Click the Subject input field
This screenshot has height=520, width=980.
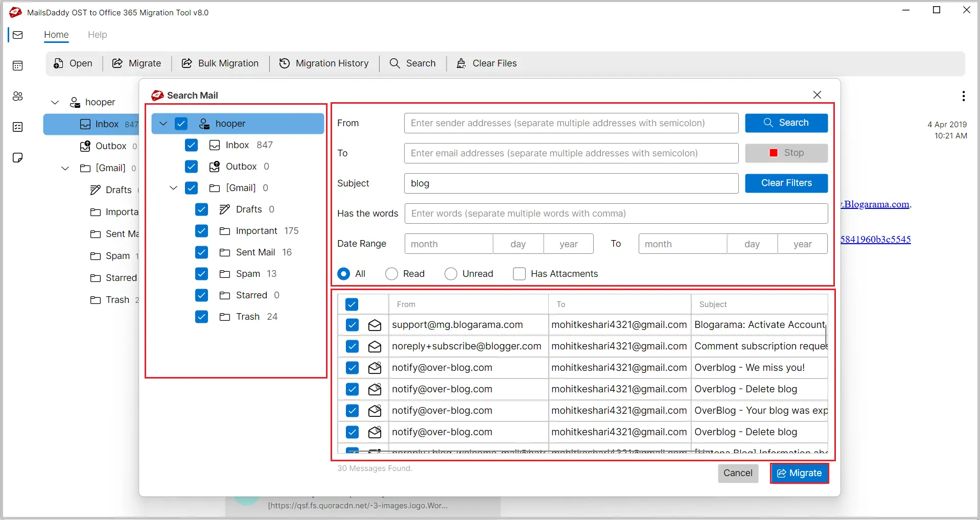point(571,183)
